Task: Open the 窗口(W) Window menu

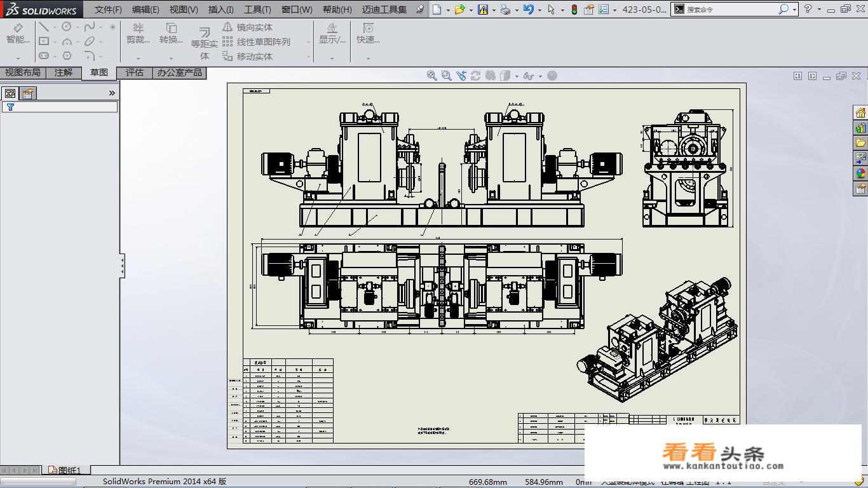Action: (x=297, y=10)
